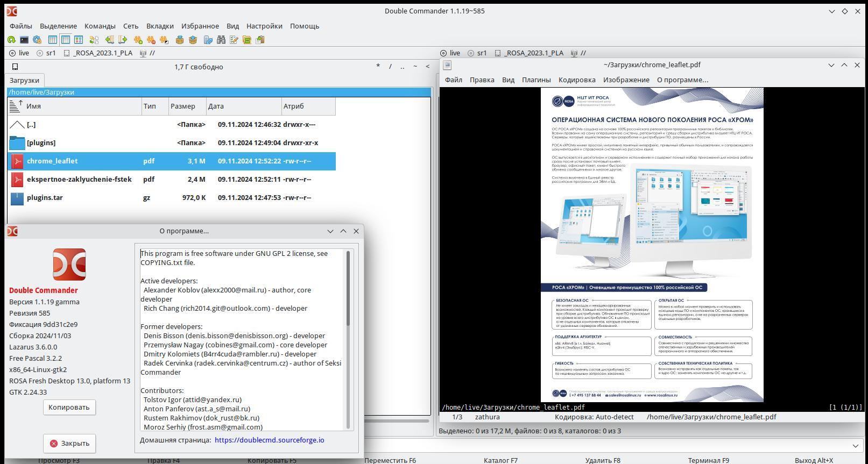Select _ROSA_2023.1_PLA drive in right panel
Viewport: 868px width, 464px height.
click(529, 53)
